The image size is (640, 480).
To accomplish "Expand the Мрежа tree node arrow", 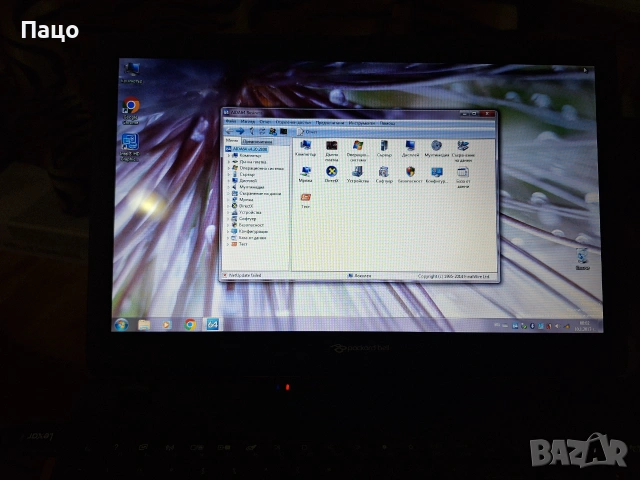I will 229,200.
